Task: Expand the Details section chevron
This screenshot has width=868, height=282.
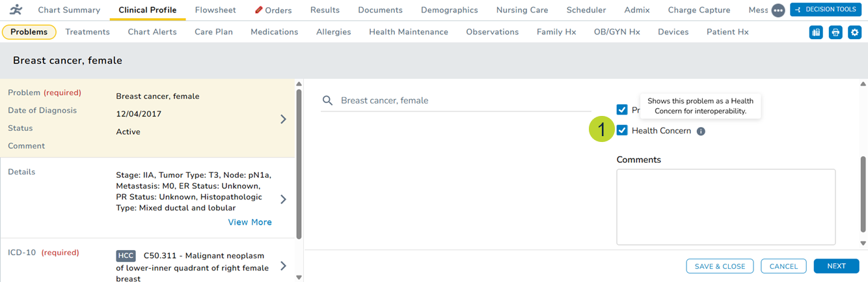Action: [x=283, y=199]
